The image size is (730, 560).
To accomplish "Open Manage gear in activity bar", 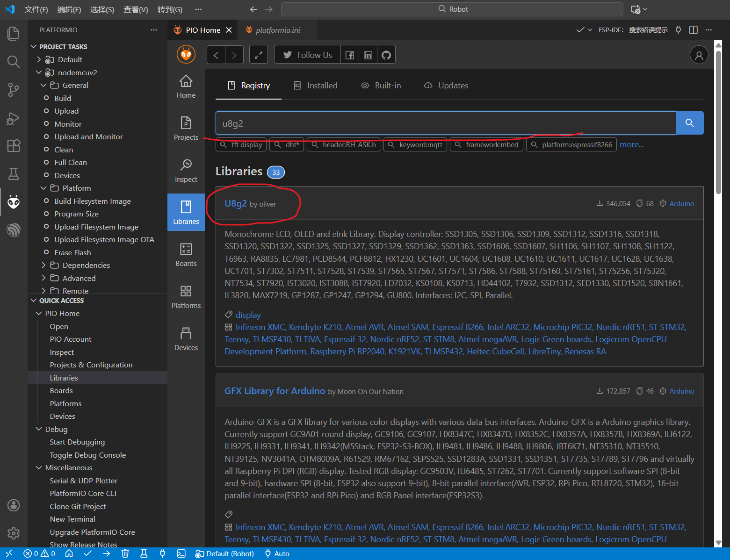I will [x=14, y=533].
